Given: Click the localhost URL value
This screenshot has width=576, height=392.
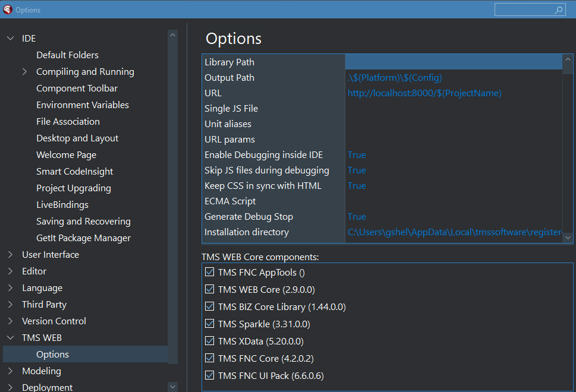Looking at the screenshot, I should tap(424, 93).
